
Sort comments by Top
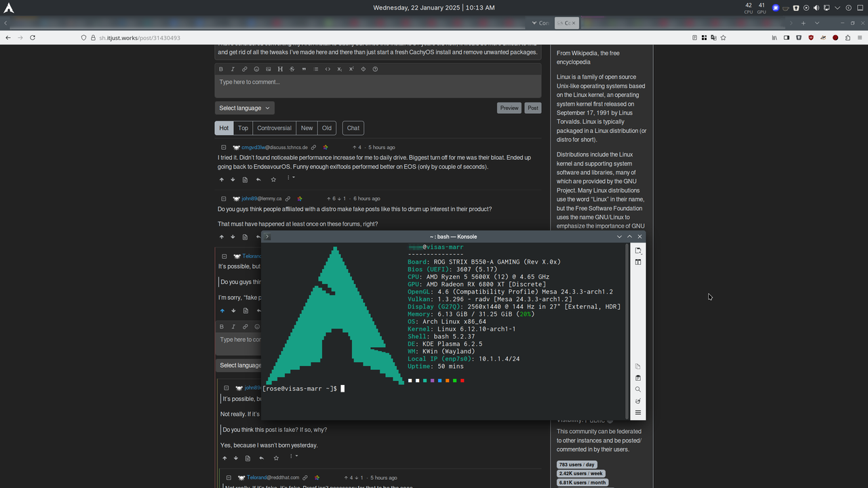click(243, 127)
